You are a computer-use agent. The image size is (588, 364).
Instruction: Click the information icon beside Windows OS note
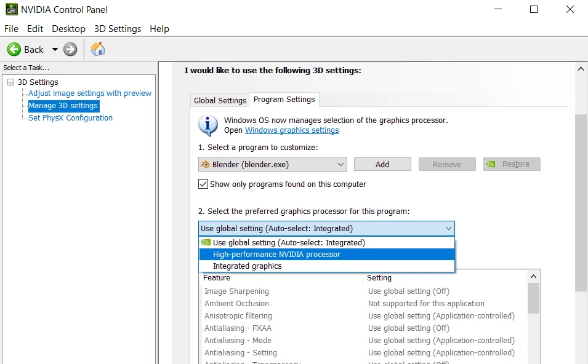207,125
